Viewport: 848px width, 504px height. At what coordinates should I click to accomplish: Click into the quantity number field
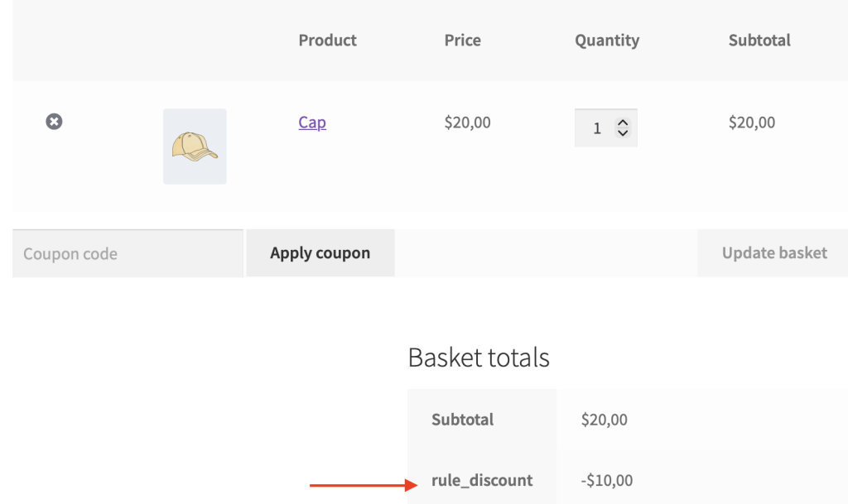tap(596, 128)
